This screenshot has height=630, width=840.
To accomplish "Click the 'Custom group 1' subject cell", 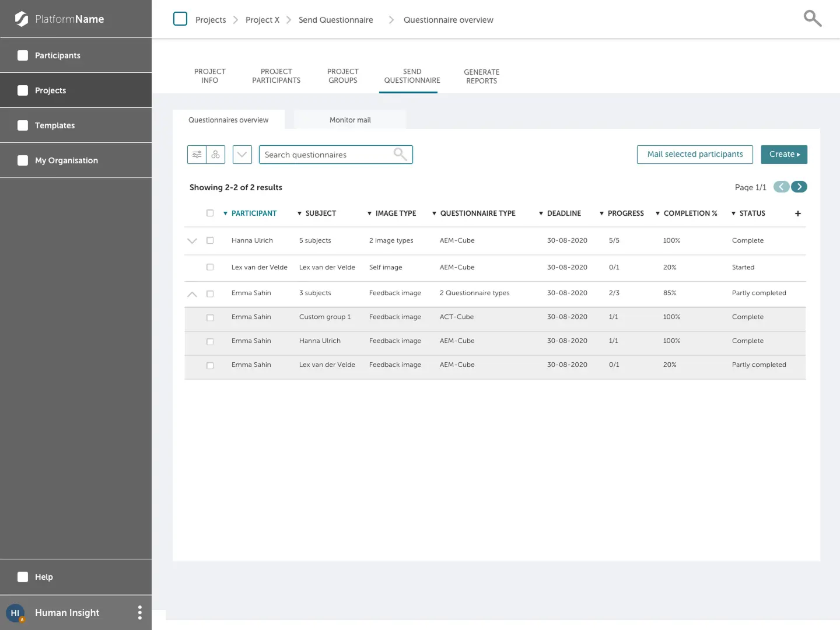I will click(325, 317).
